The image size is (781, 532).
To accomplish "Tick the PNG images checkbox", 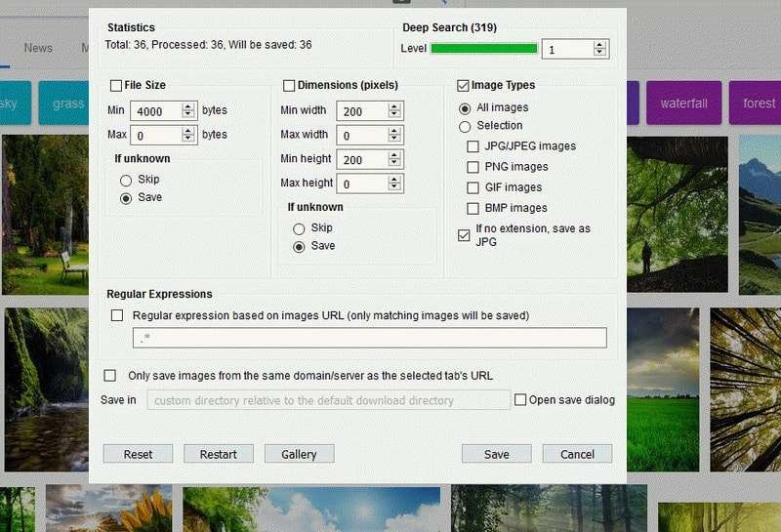I will pos(473,167).
